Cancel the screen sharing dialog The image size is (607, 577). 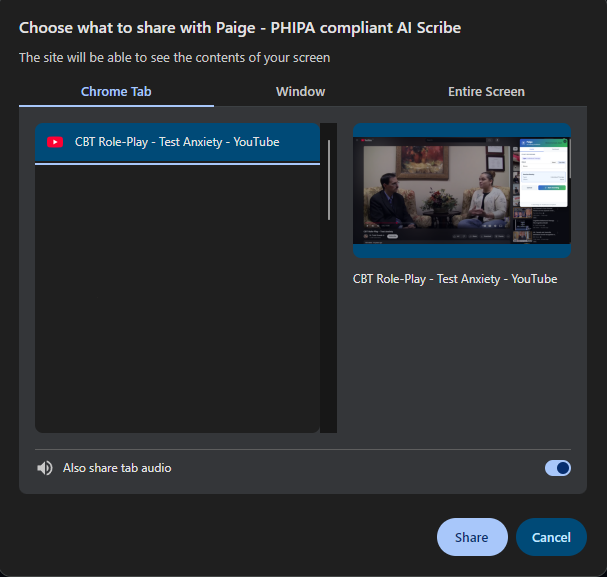tap(550, 537)
